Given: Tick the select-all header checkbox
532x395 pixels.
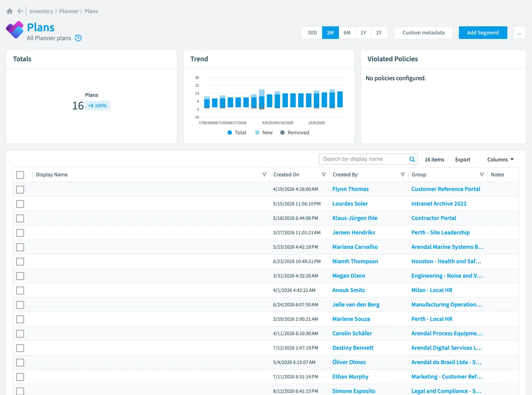Looking at the screenshot, I should (20, 175).
